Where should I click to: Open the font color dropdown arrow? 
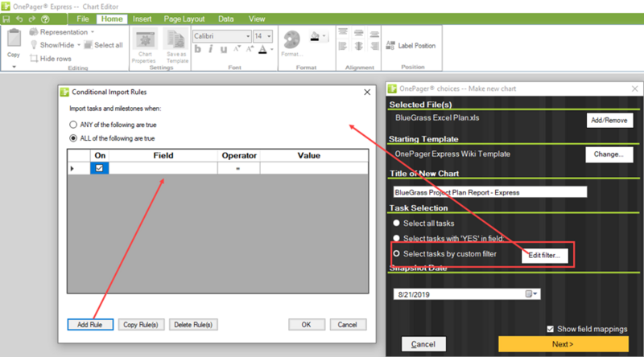click(272, 49)
